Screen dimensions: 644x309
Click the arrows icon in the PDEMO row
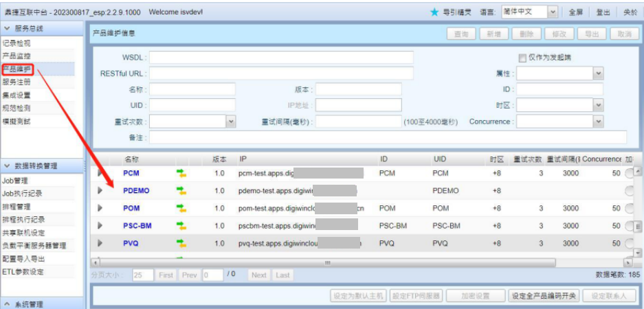(x=181, y=190)
